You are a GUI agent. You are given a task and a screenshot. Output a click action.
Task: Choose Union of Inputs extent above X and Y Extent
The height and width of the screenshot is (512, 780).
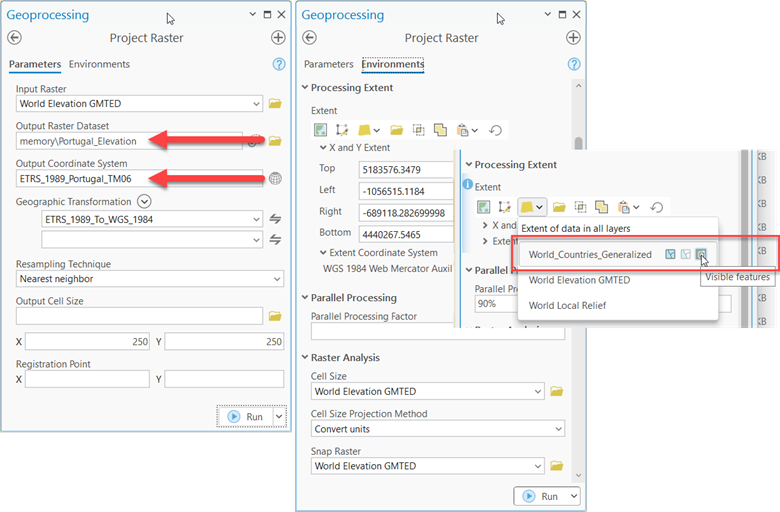coord(440,130)
